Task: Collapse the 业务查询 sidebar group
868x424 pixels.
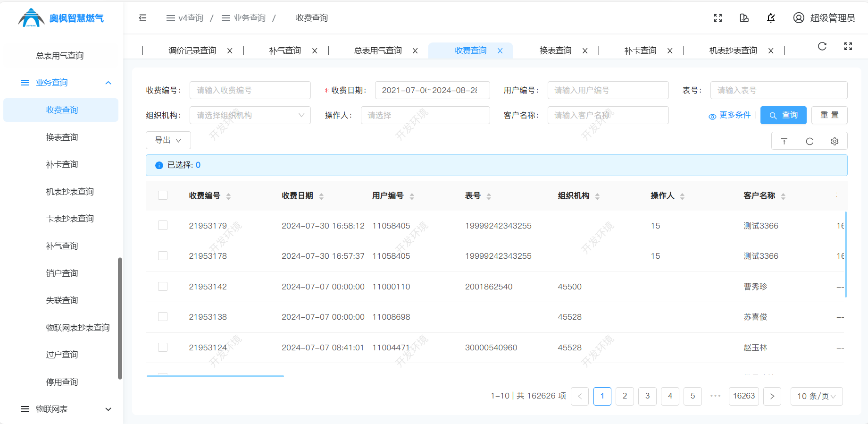Action: [x=61, y=83]
